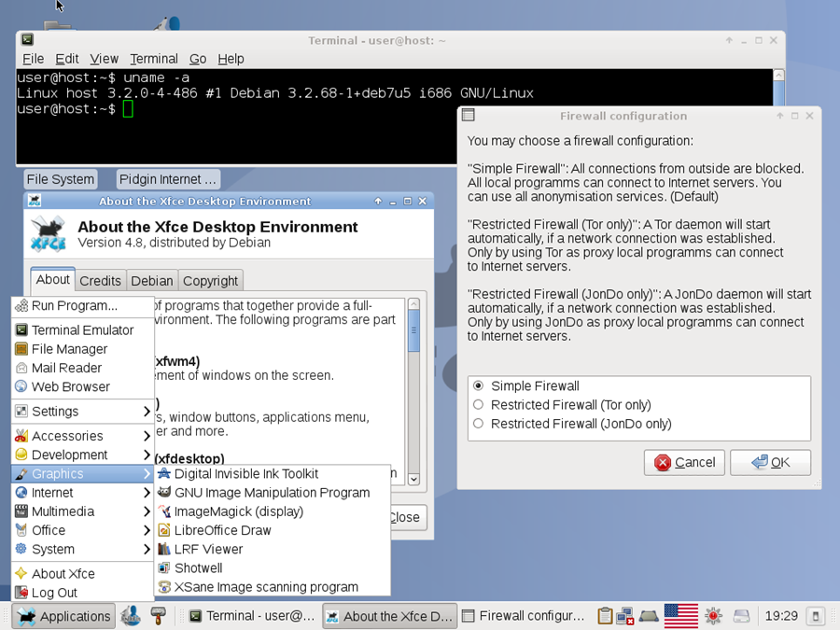Open Terminal's Edit menu
840x630 pixels.
point(67,59)
